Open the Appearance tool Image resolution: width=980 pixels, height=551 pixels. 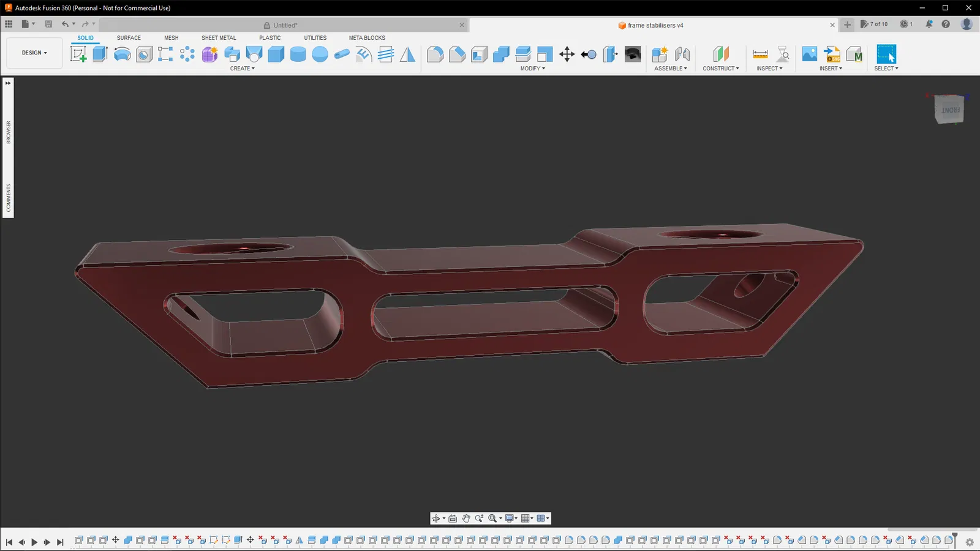pyautogui.click(x=633, y=54)
